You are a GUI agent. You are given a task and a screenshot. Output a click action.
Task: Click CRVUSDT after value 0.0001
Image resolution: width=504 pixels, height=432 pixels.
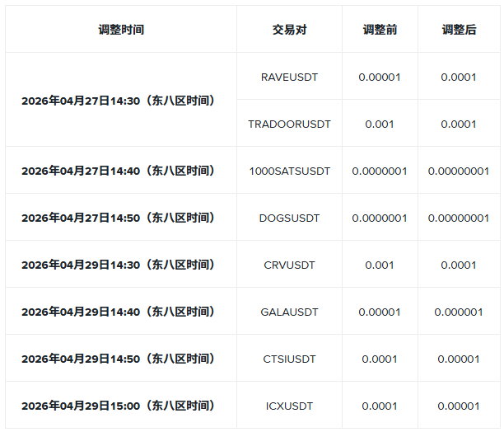(x=459, y=265)
